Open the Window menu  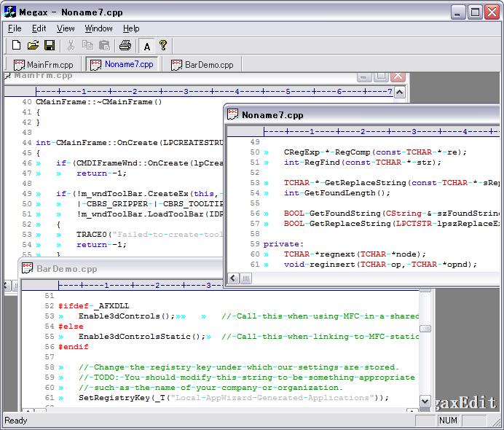coord(98,28)
